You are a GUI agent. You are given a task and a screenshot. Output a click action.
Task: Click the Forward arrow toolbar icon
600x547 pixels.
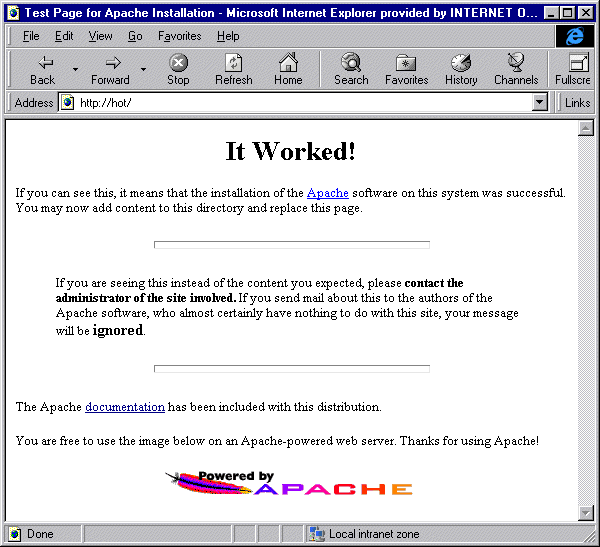[x=110, y=63]
